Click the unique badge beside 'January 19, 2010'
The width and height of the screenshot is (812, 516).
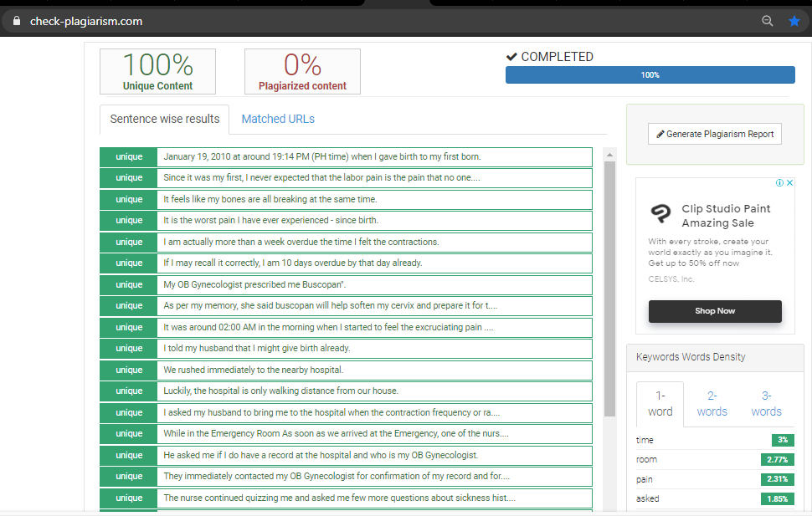pos(129,157)
